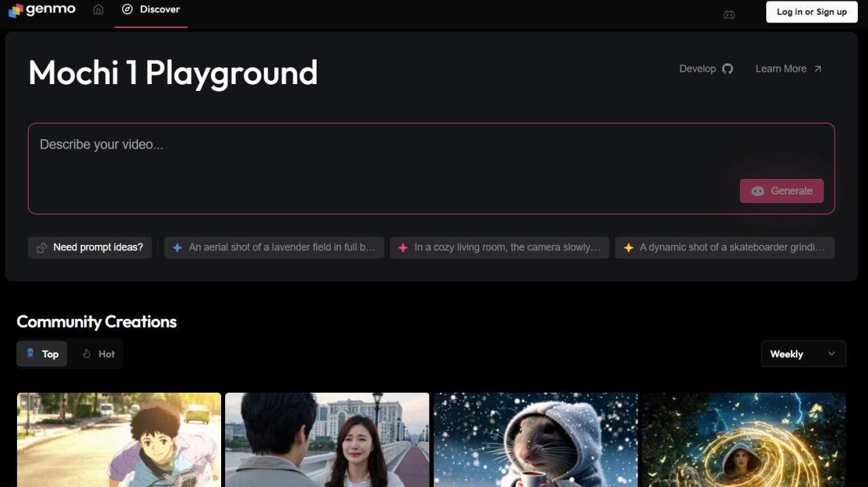Use the cozy living room prompt suggestion
The width and height of the screenshot is (868, 487).
[500, 248]
